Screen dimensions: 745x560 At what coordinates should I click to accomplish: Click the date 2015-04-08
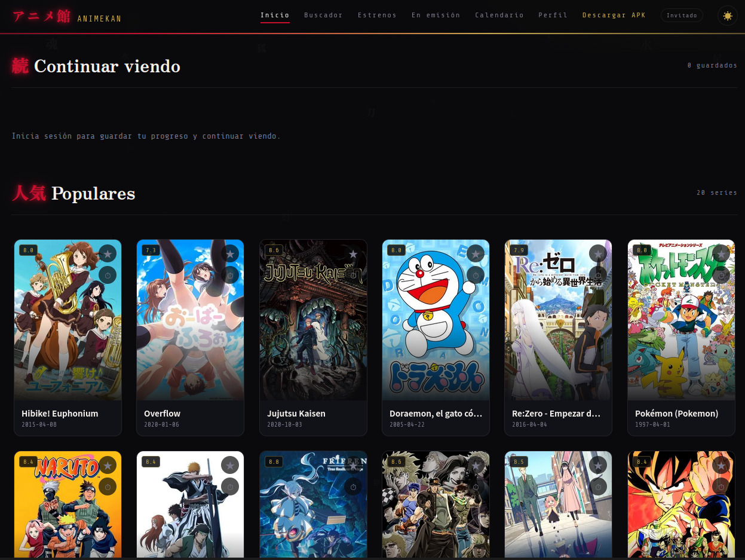tap(39, 425)
